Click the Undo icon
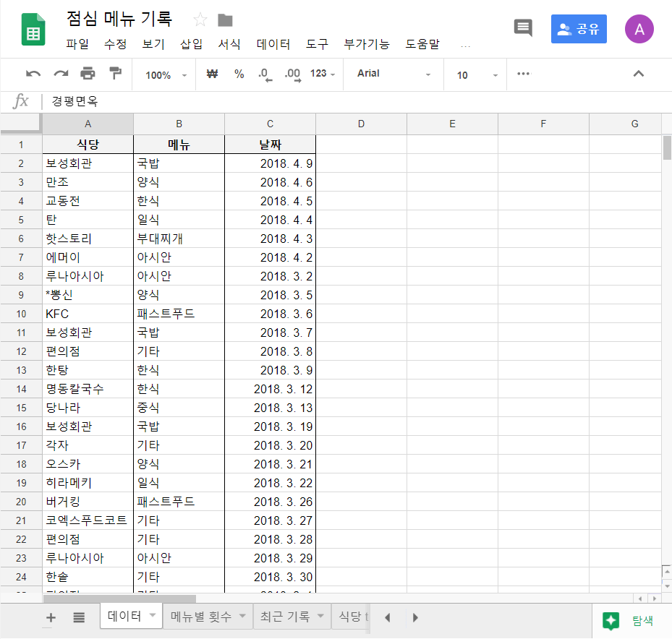672x639 pixels. (x=33, y=74)
